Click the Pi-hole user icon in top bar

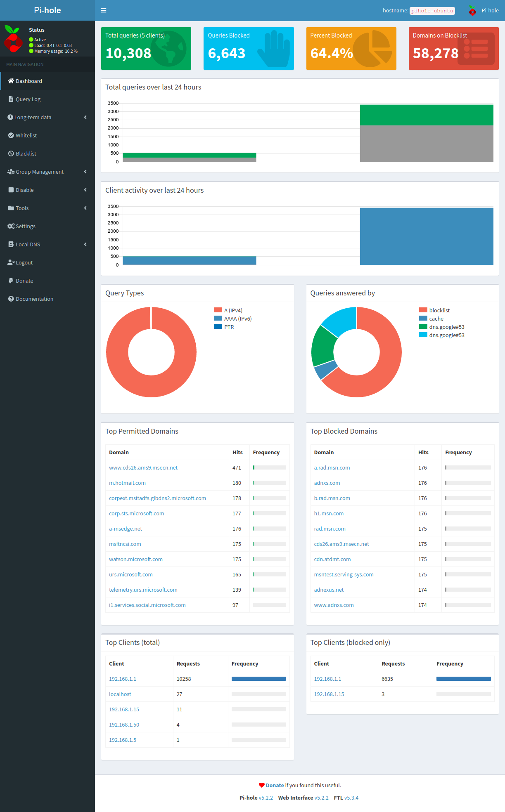click(x=472, y=11)
